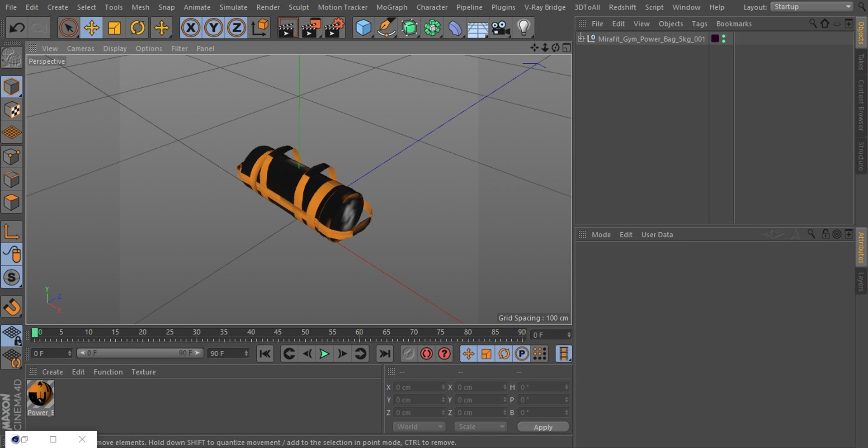Select the Live Selection tool
This screenshot has height=448, width=868.
[x=68, y=28]
